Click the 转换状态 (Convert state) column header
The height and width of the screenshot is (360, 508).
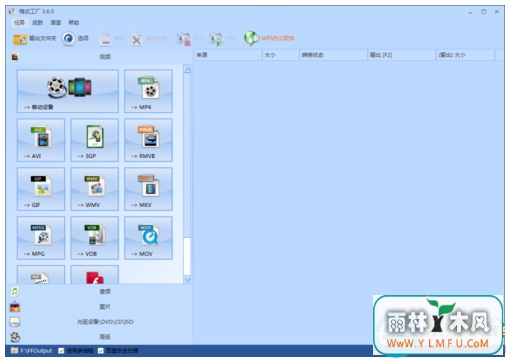coord(333,55)
